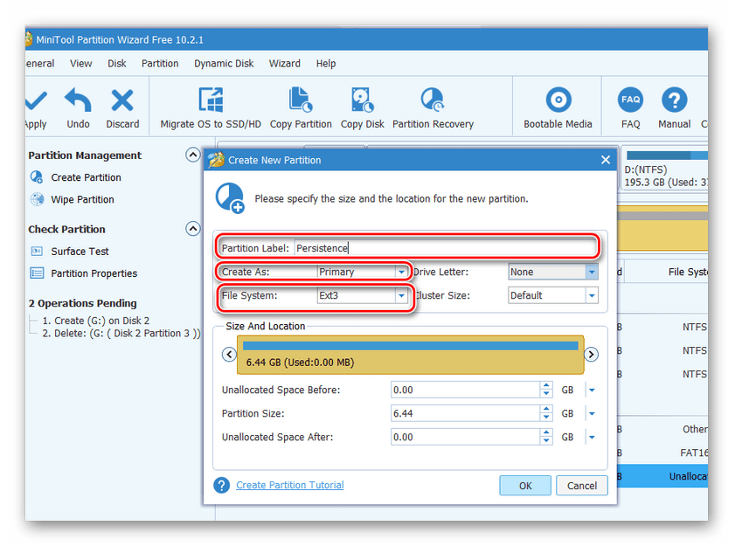The width and height of the screenshot is (756, 546).
Task: Click the Undo arrow icon
Action: pyautogui.click(x=78, y=100)
